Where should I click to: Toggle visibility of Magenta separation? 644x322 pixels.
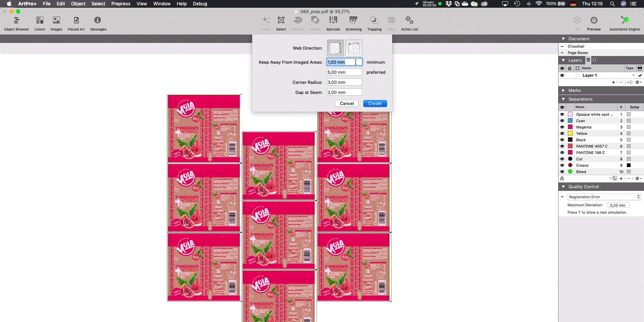(x=562, y=127)
